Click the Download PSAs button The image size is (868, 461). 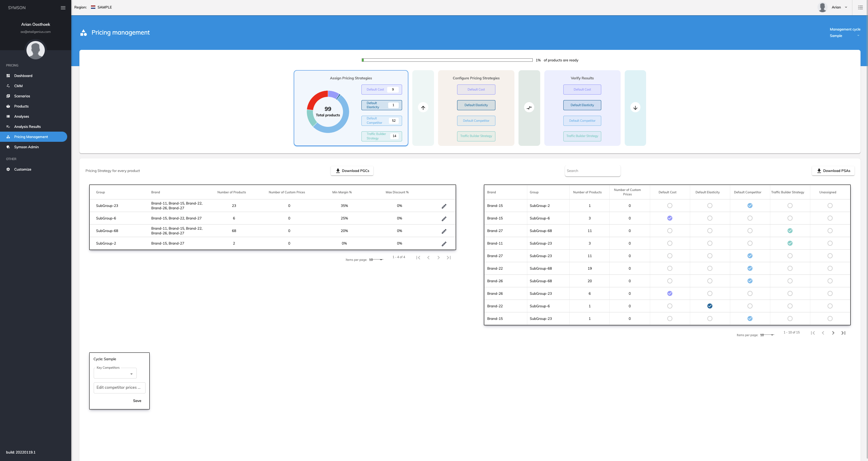pos(833,171)
